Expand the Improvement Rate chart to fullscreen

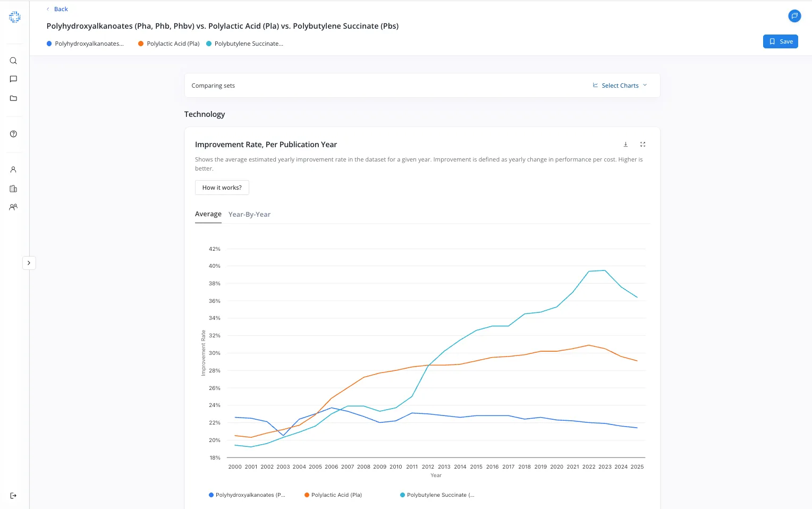[642, 145]
